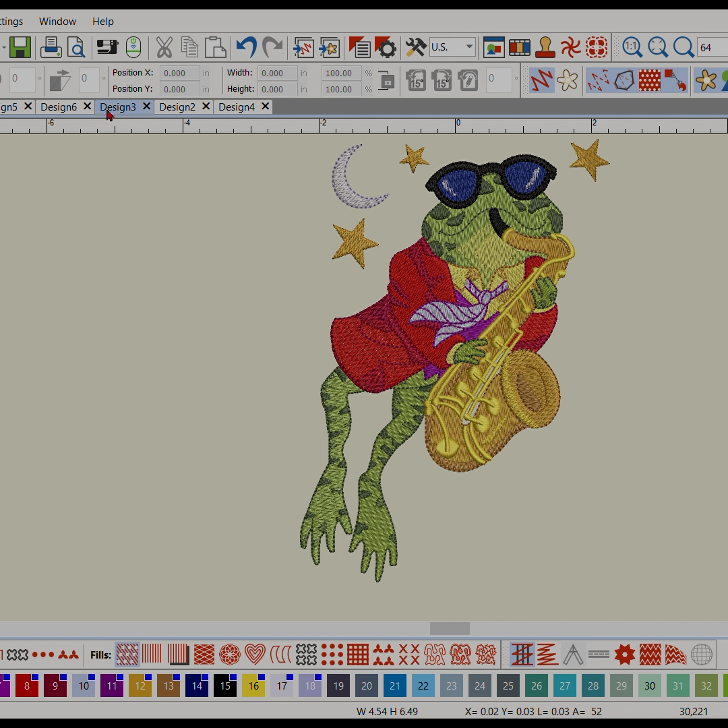The image size is (728, 728).
Task: Switch to the Design6 tab
Action: pos(59,107)
